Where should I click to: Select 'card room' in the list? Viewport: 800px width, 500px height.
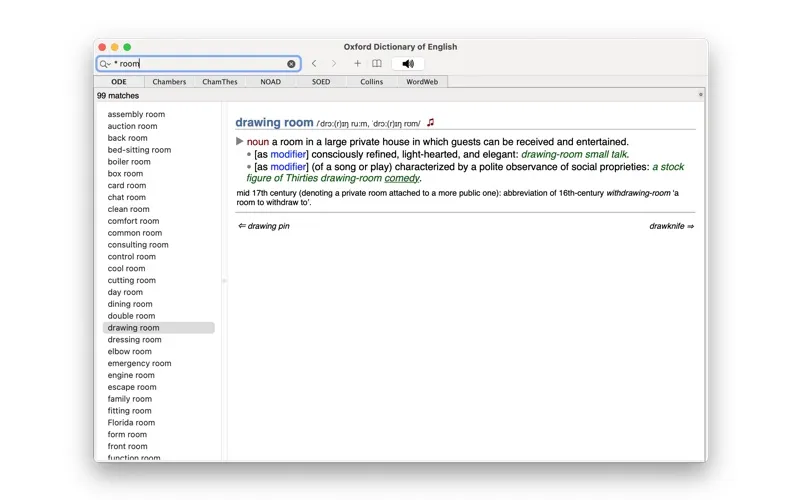click(127, 185)
